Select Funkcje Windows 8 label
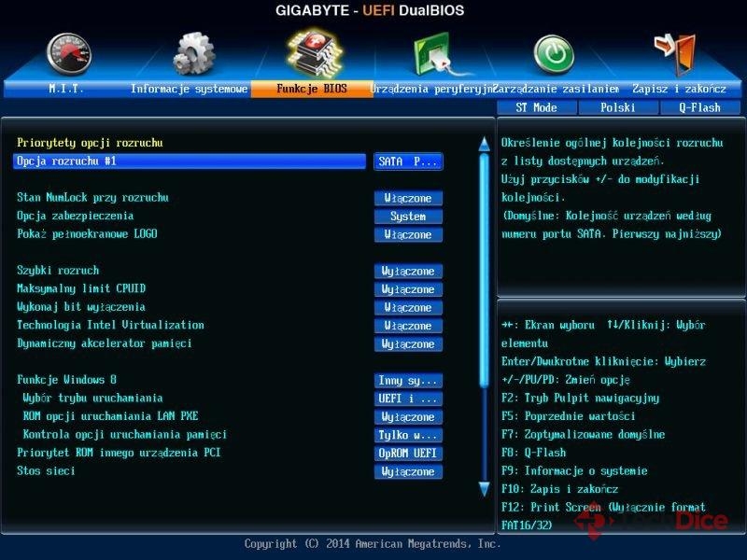The image size is (747, 560). [66, 380]
